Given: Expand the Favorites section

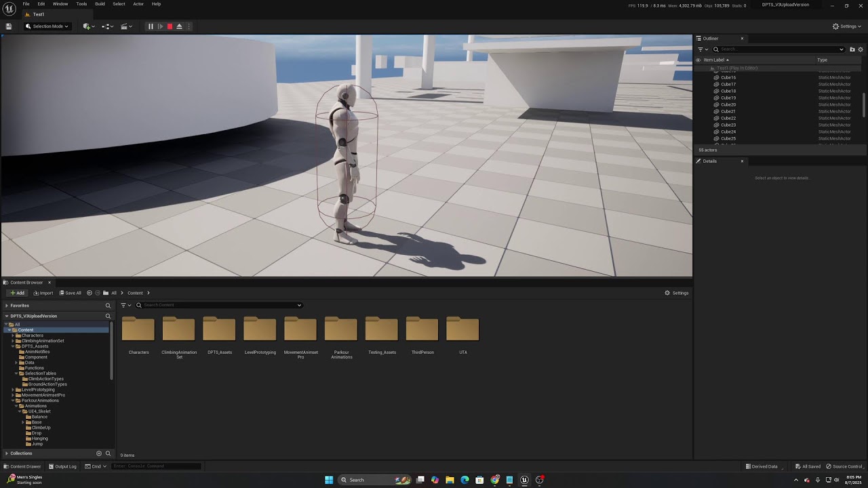Looking at the screenshot, I should pos(7,306).
